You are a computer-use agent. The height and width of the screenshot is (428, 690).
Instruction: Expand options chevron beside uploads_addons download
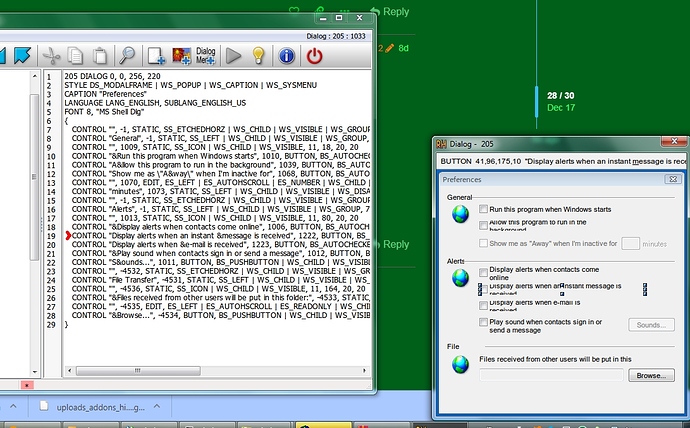pos(157,406)
